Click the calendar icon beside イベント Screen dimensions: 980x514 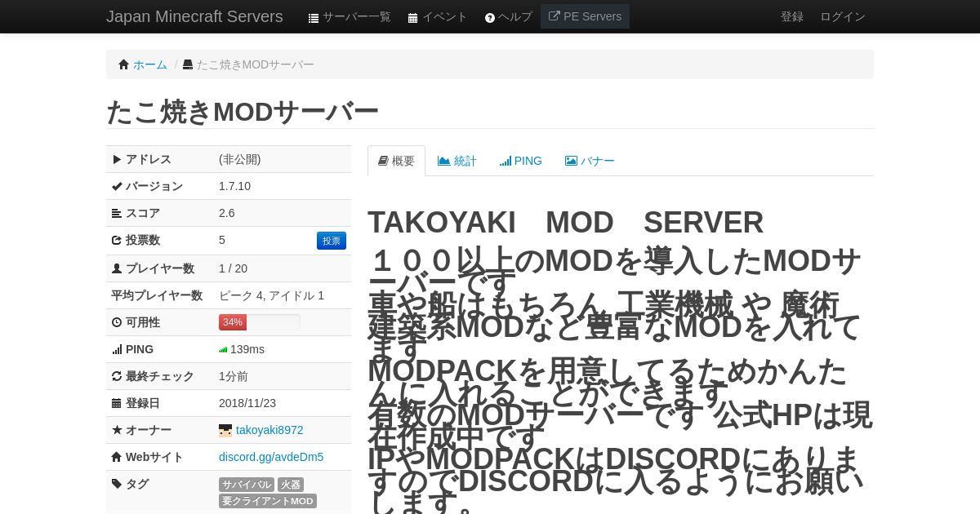tap(413, 17)
